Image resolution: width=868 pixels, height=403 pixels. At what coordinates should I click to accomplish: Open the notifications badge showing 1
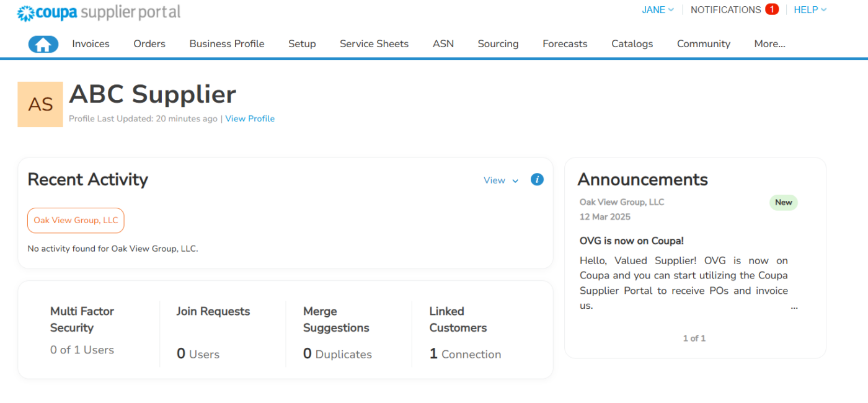pos(772,9)
